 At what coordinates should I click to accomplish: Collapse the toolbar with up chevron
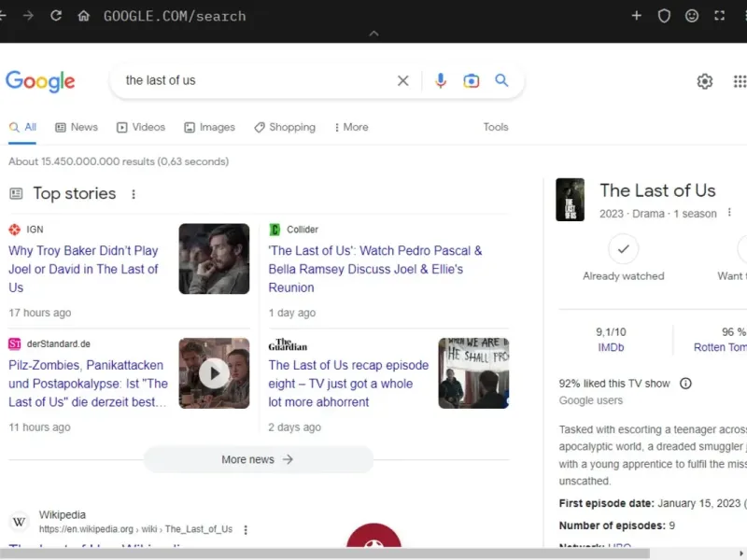coord(373,34)
